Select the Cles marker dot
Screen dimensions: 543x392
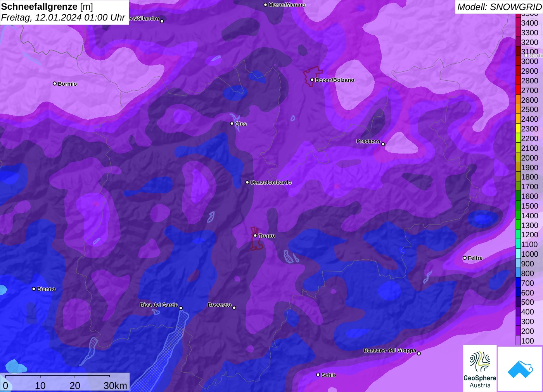coord(232,124)
